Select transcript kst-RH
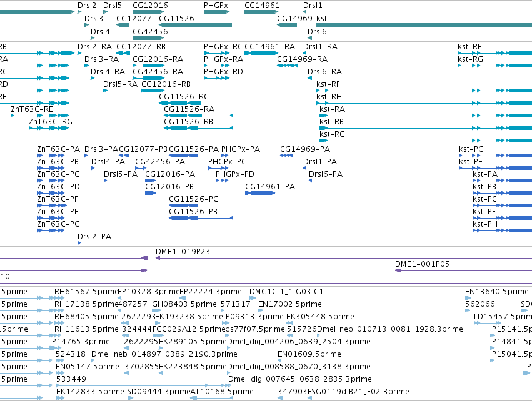532x401 pixels. coord(329,97)
